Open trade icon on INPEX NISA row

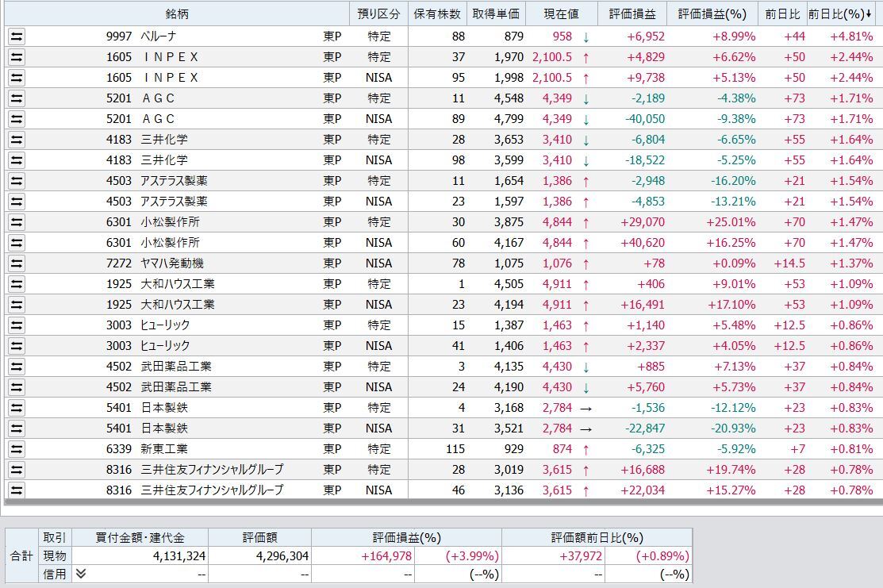17,78
